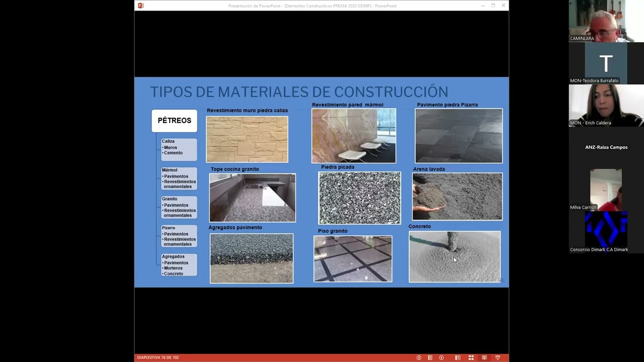
Task: Select the Arena lavada image
Action: pos(457,197)
